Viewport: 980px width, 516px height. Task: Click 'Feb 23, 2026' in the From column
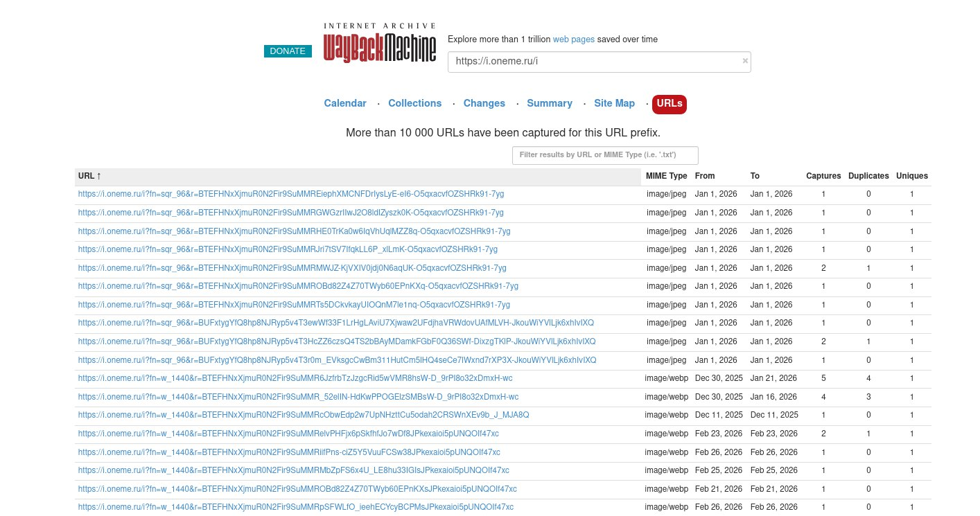pos(719,434)
